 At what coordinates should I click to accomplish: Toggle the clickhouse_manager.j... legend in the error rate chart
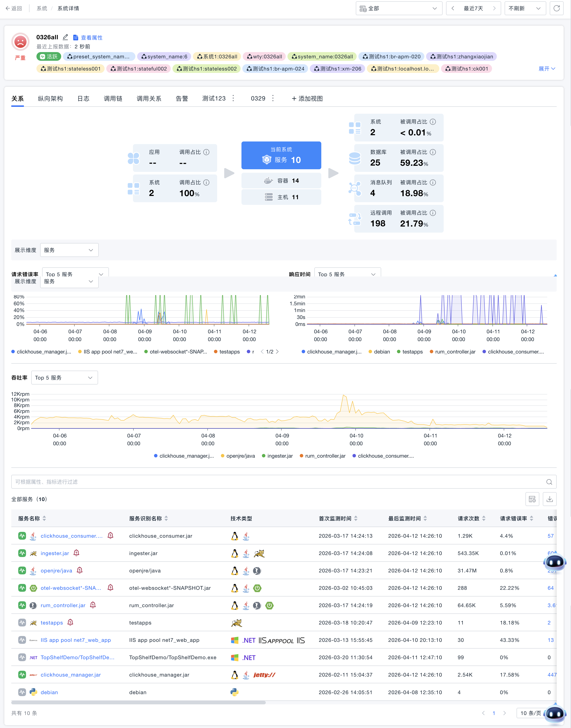coord(41,352)
